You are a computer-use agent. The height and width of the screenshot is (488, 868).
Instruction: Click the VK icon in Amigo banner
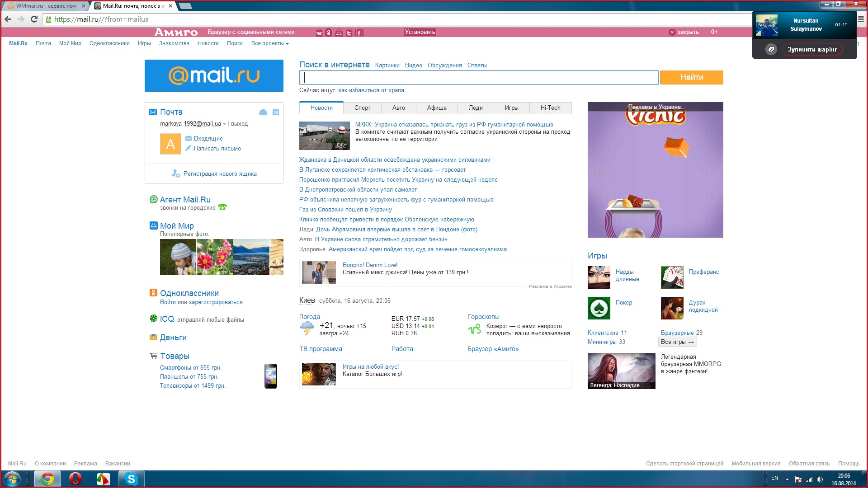pos(319,33)
